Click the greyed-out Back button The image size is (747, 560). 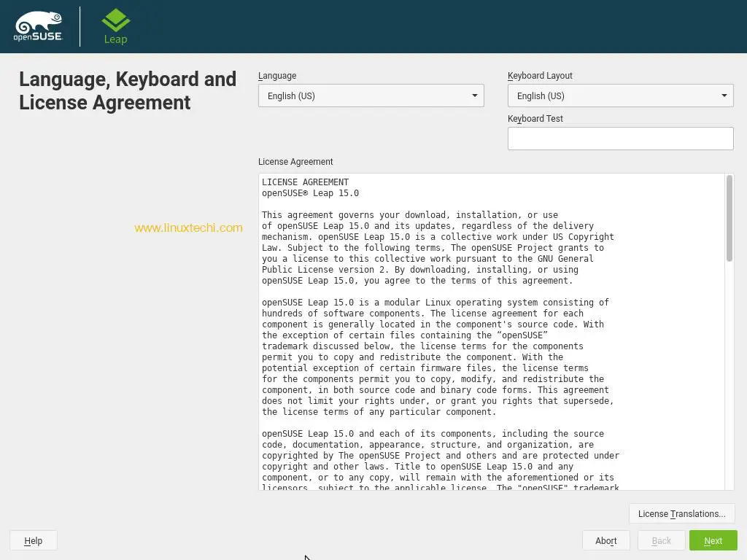[x=661, y=541]
